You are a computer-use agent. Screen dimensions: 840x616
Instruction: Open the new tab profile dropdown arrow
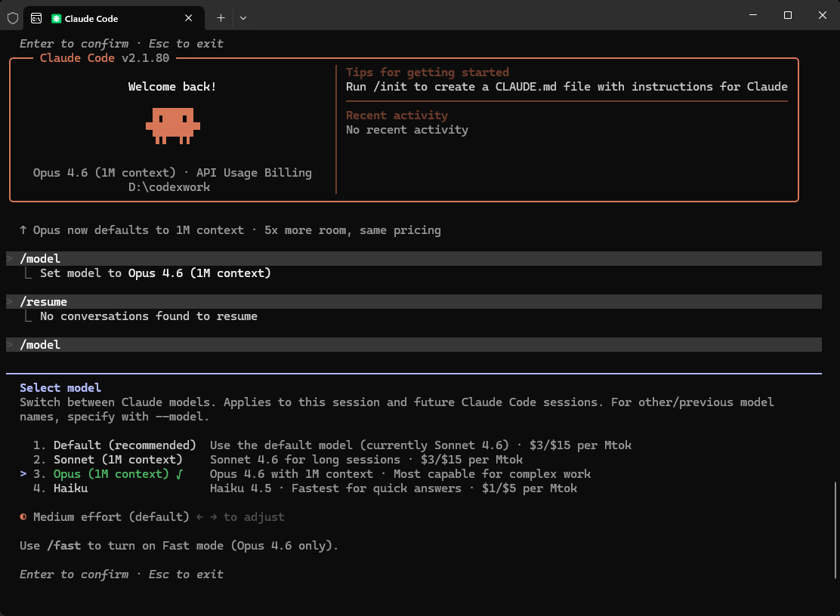(x=243, y=18)
